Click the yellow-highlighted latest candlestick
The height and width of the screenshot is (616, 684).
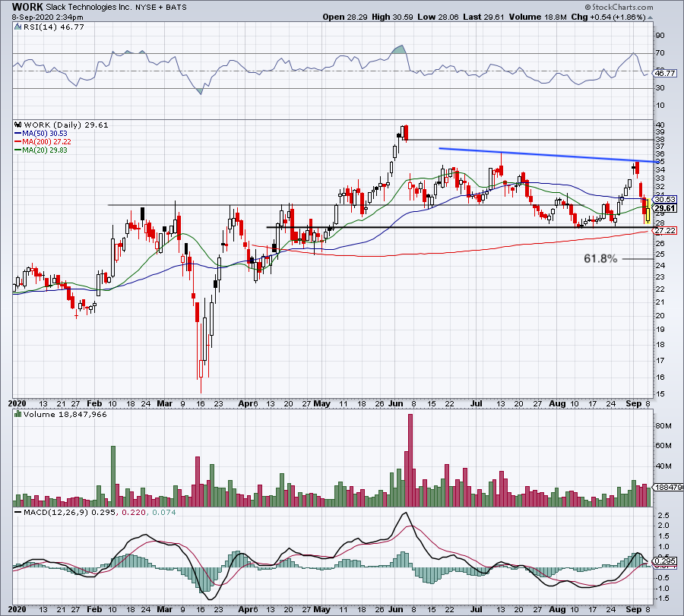tap(648, 211)
